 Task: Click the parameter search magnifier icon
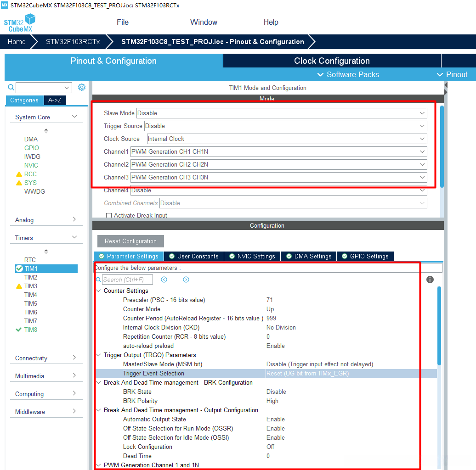pos(98,280)
